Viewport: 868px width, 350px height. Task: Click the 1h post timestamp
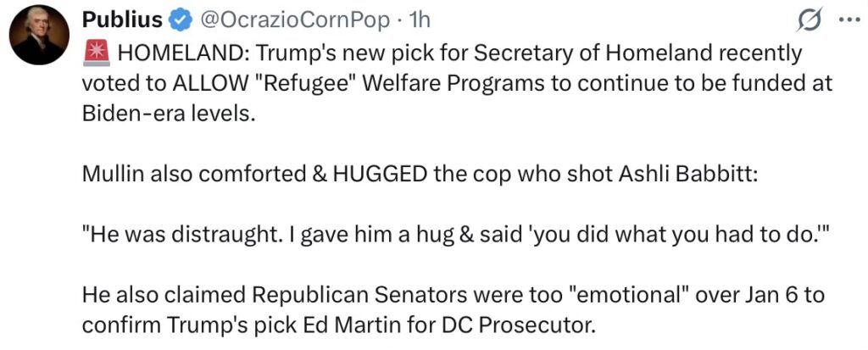419,20
